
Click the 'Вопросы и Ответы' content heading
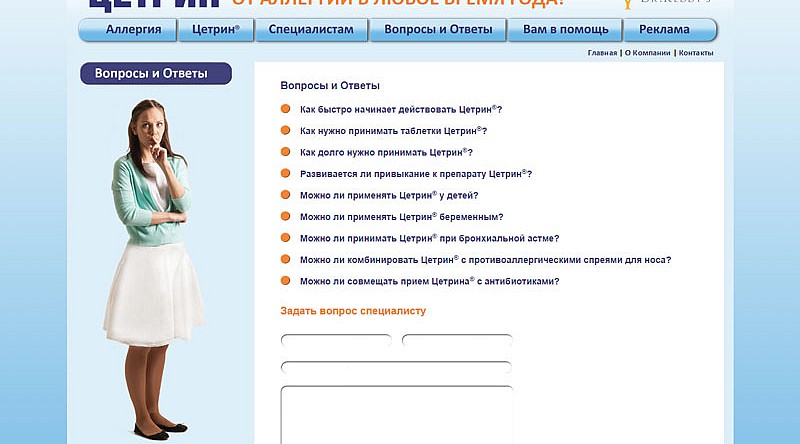[330, 86]
